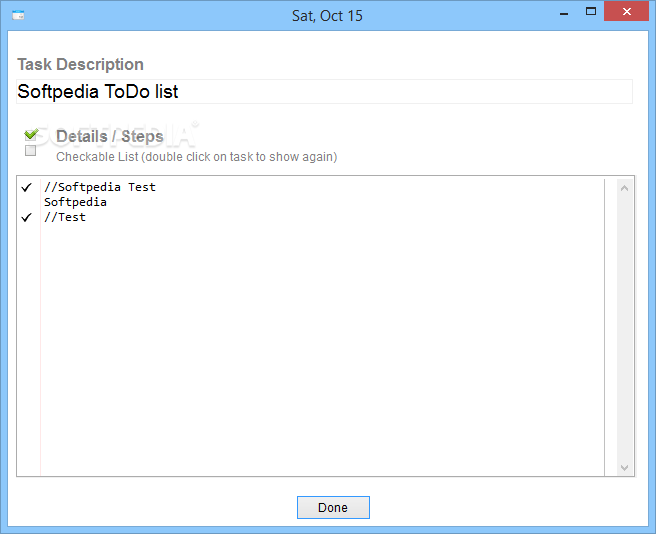
Task: Click the Checkable List hint text
Action: tap(197, 157)
